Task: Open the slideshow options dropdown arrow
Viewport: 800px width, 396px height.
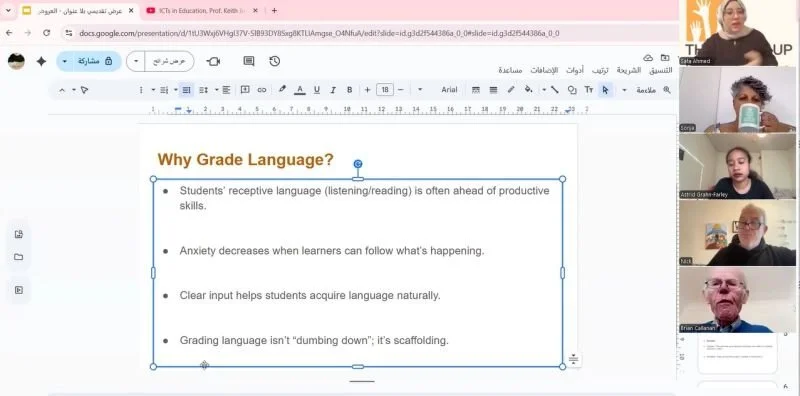Action: point(136,61)
